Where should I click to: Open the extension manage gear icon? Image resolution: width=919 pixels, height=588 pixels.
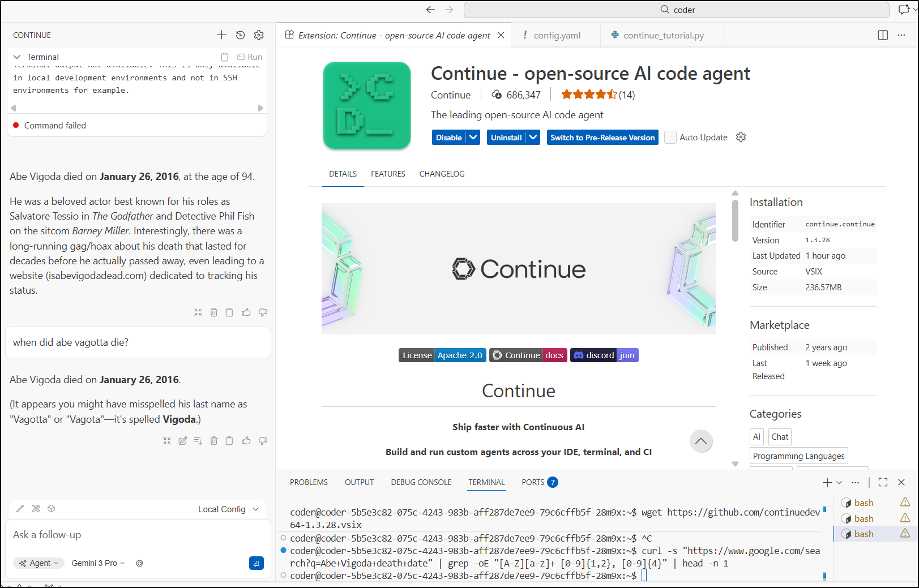click(x=741, y=138)
